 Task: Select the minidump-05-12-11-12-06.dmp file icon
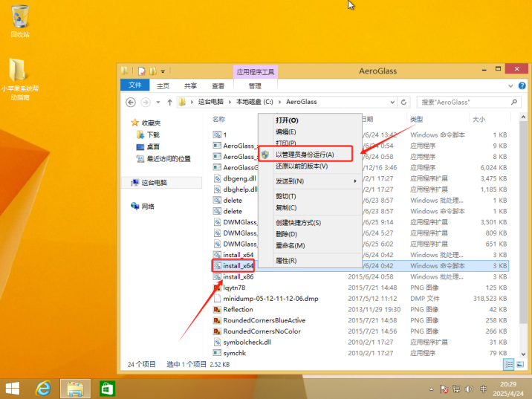click(217, 299)
